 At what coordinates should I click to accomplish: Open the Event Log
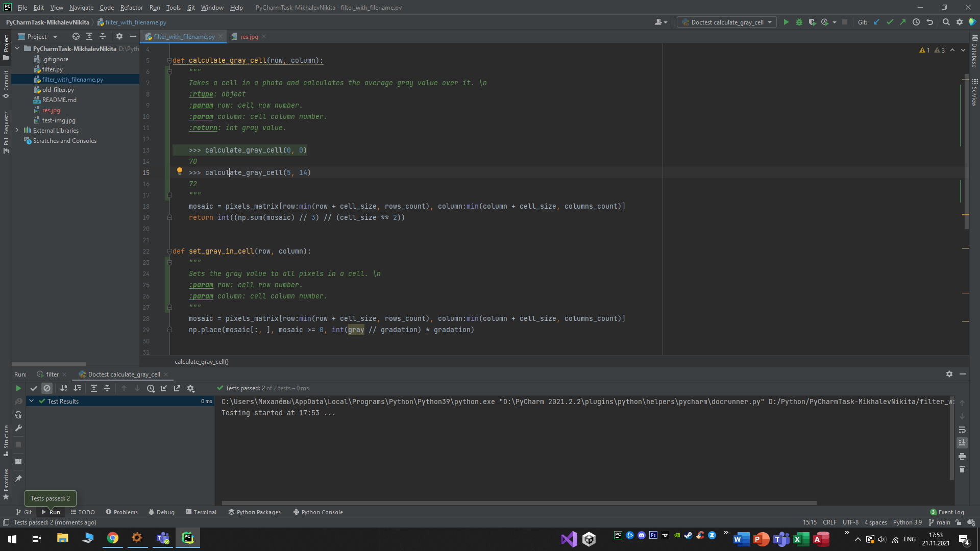coord(947,512)
